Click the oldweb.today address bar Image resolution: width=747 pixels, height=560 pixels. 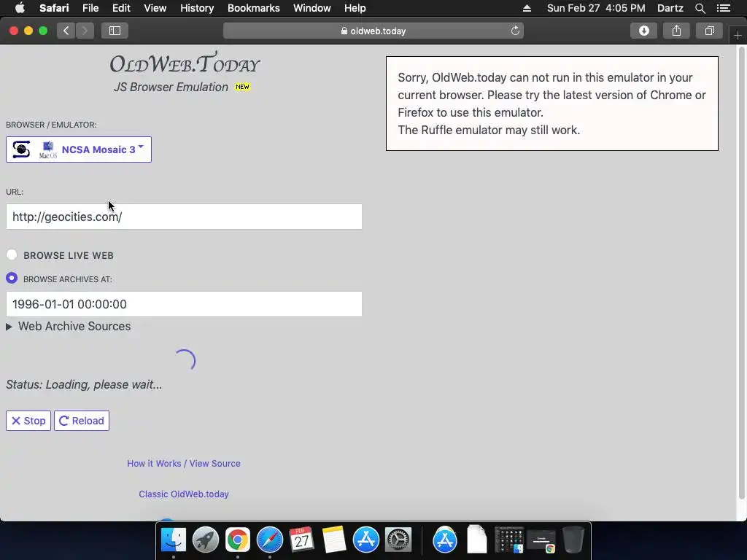(x=373, y=31)
